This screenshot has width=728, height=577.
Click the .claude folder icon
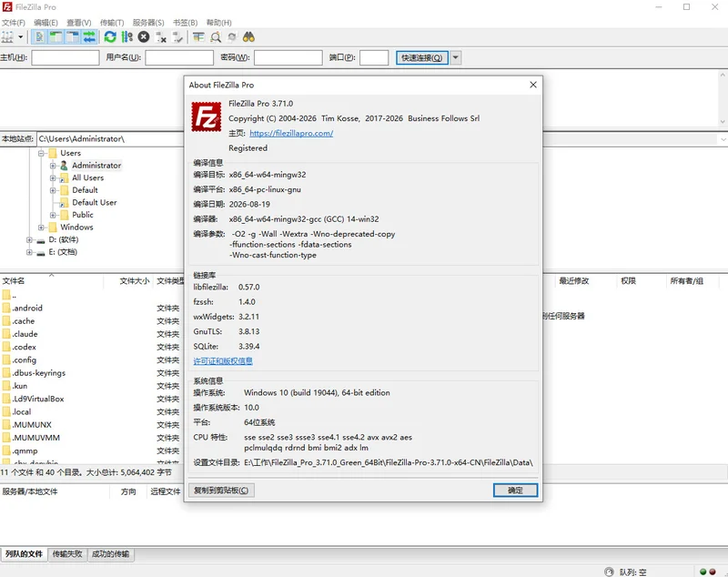coord(6,334)
